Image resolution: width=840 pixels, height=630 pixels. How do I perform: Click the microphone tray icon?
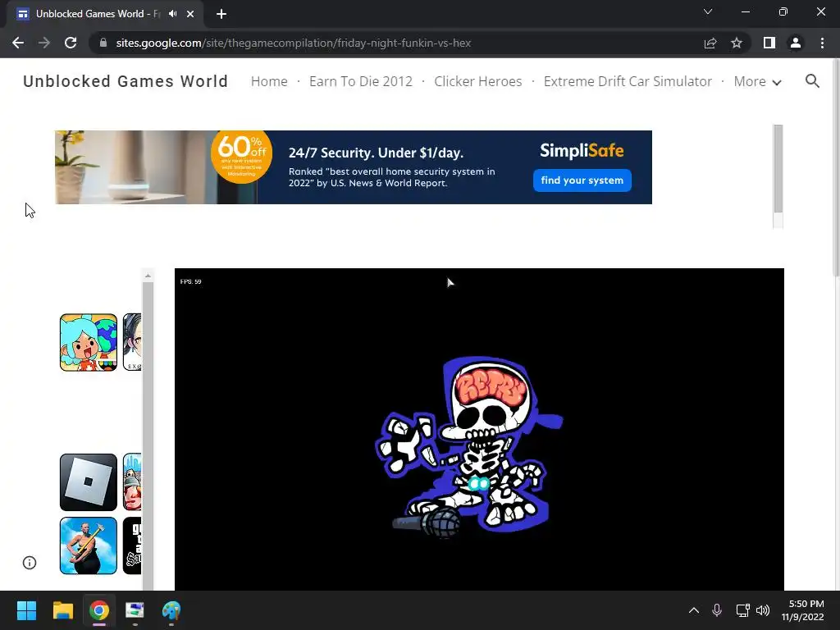click(717, 610)
